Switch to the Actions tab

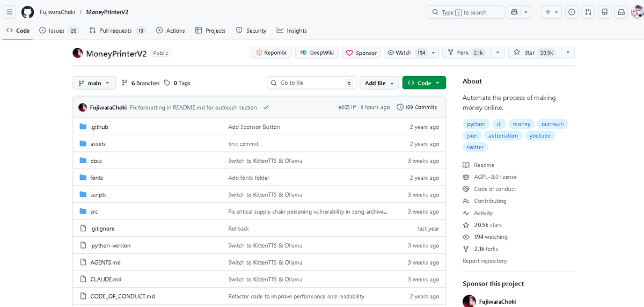[170, 31]
